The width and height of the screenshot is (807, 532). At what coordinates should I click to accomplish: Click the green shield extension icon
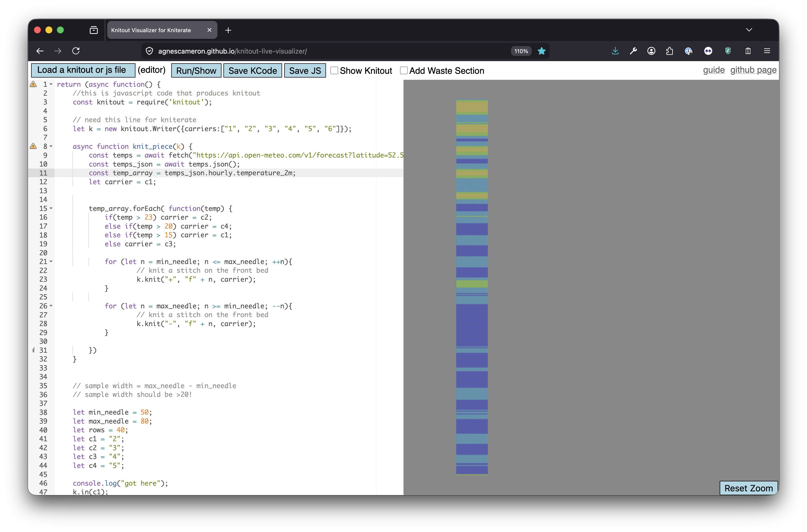click(728, 51)
